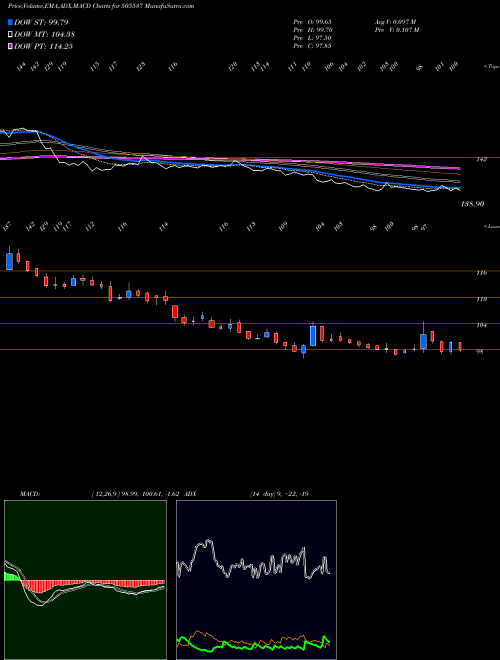Click the white DOW MT legend swatch
This screenshot has width=500, height=660.
click(11, 35)
